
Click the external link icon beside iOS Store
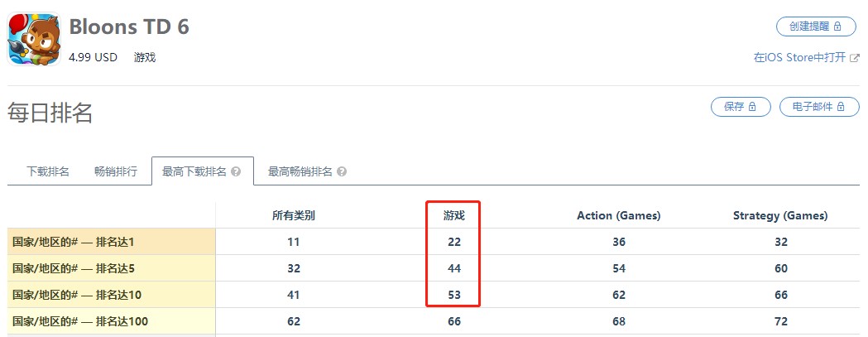click(x=855, y=58)
